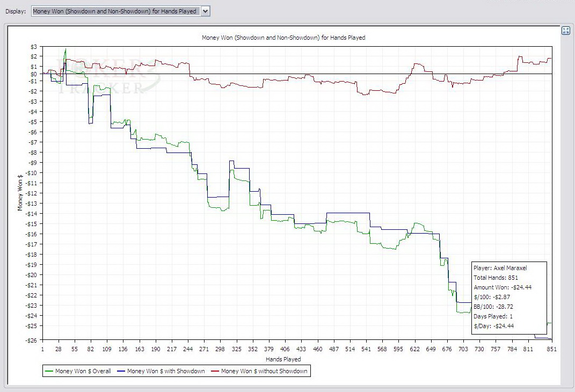Click the "Display:" label text

(16, 11)
